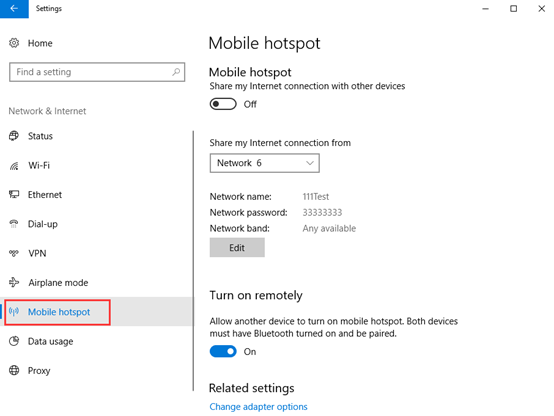Viewport: 554px width, 416px height.
Task: Open the Network 6 connection dropdown
Action: point(265,163)
